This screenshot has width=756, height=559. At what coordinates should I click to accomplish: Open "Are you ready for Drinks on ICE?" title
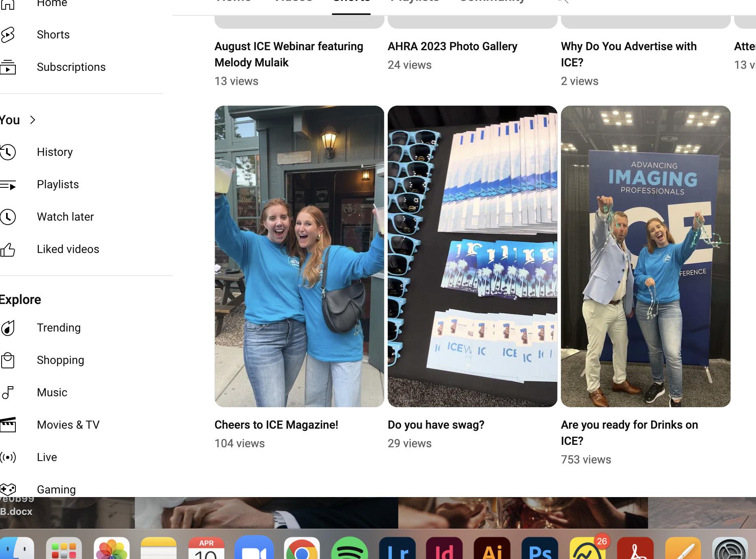pos(629,433)
